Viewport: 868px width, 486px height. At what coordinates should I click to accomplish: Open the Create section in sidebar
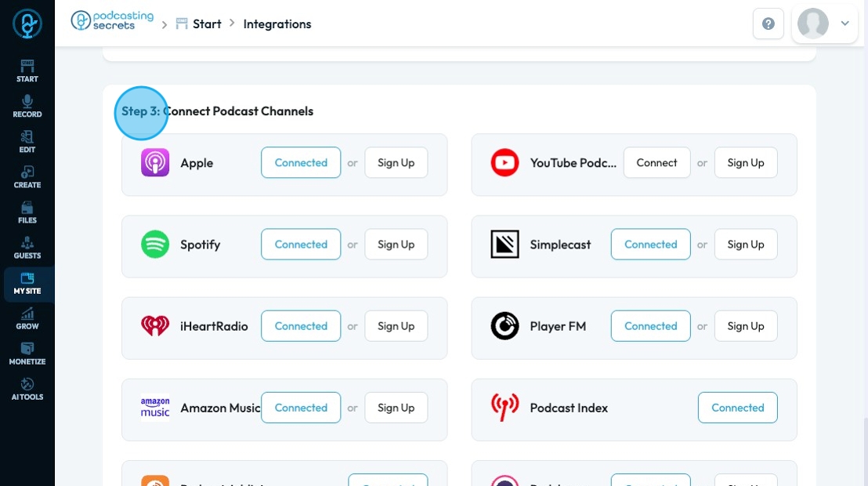(x=27, y=177)
